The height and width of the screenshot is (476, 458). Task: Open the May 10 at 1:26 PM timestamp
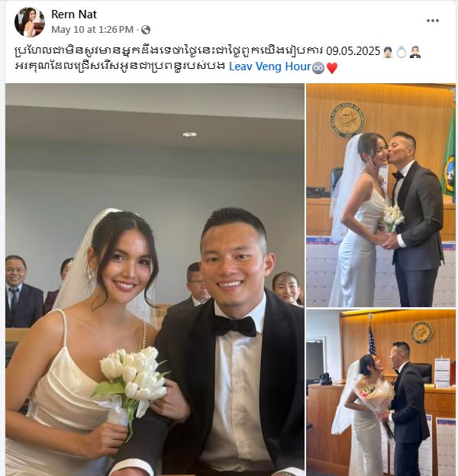(x=92, y=30)
